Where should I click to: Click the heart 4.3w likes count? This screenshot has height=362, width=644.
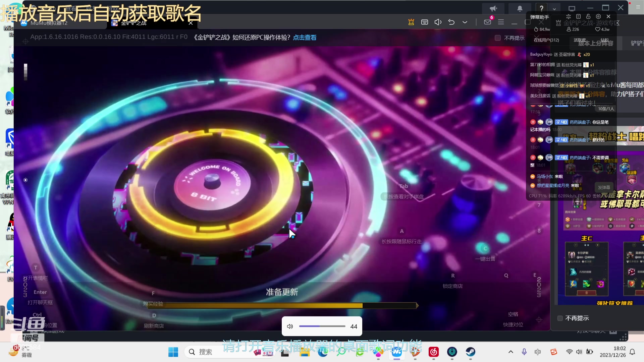pos(602,29)
